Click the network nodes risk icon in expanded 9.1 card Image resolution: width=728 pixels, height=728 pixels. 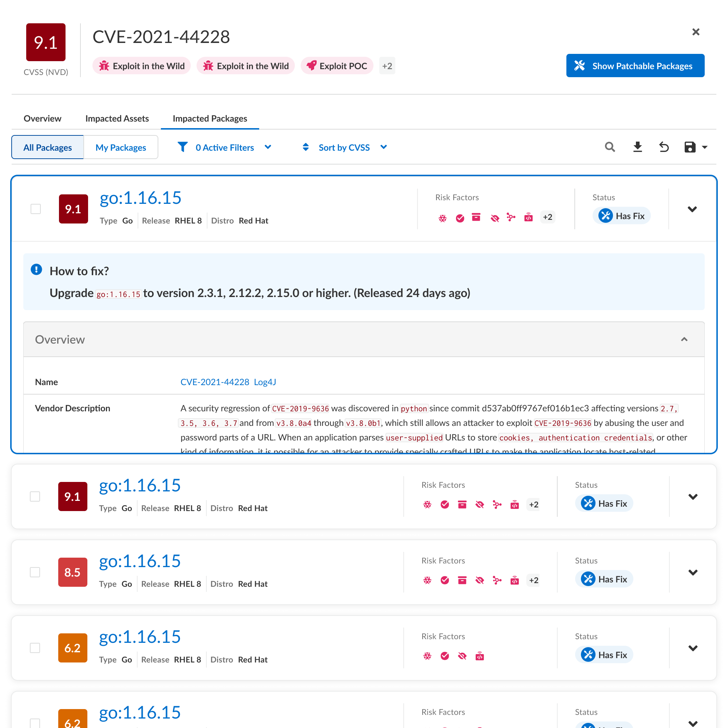[x=511, y=217]
